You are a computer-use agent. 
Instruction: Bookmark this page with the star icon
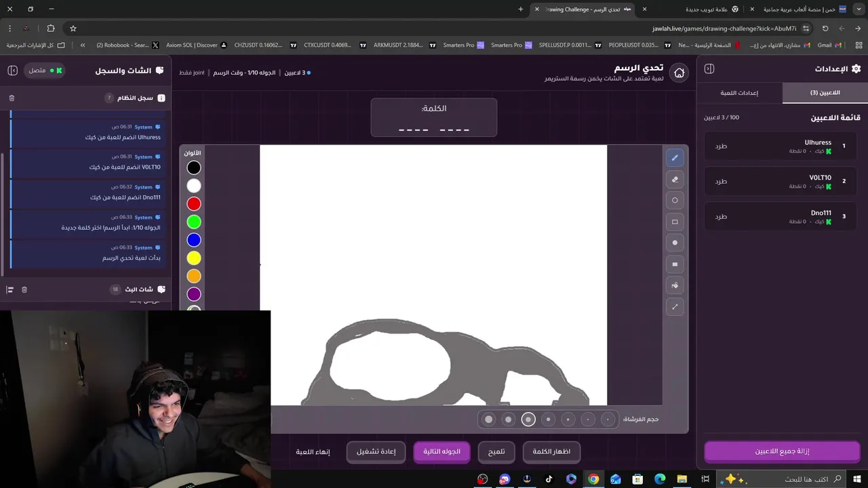(x=73, y=28)
